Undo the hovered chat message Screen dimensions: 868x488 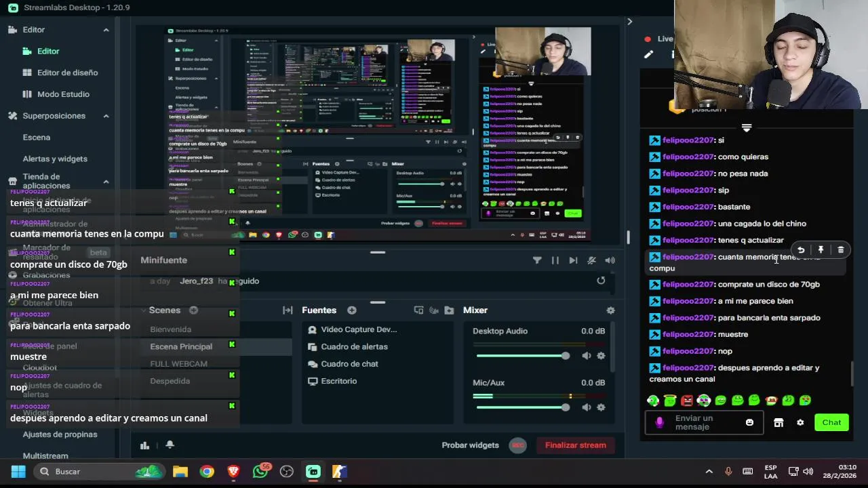801,250
